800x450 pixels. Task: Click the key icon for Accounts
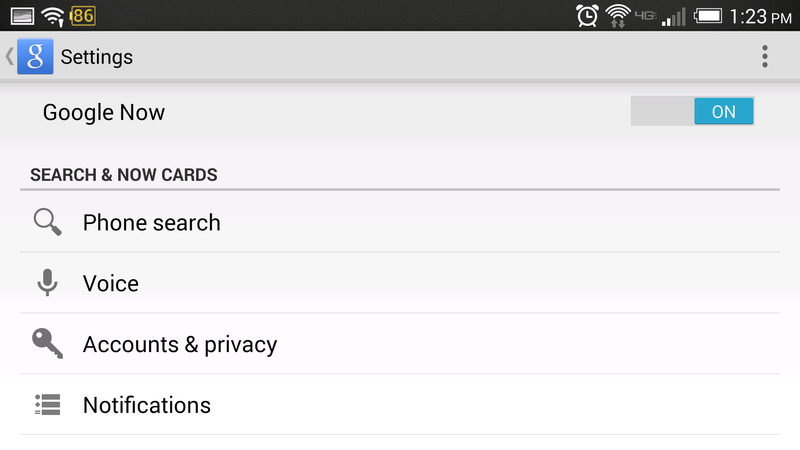[x=47, y=343]
